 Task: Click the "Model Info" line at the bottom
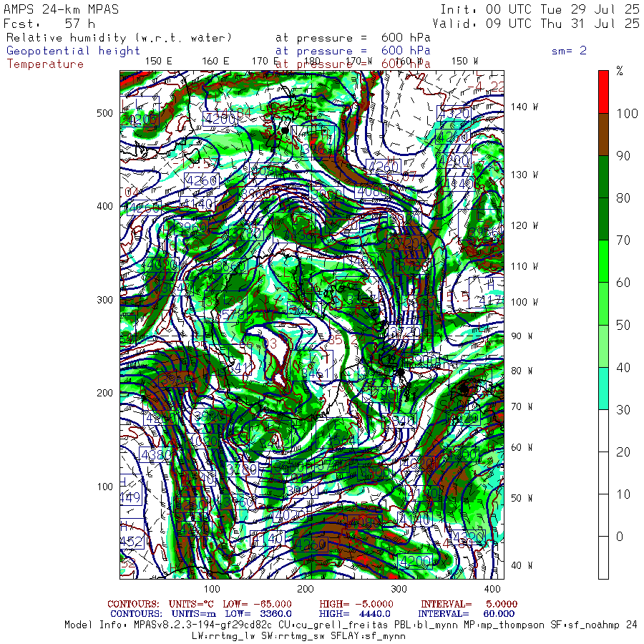click(x=351, y=625)
